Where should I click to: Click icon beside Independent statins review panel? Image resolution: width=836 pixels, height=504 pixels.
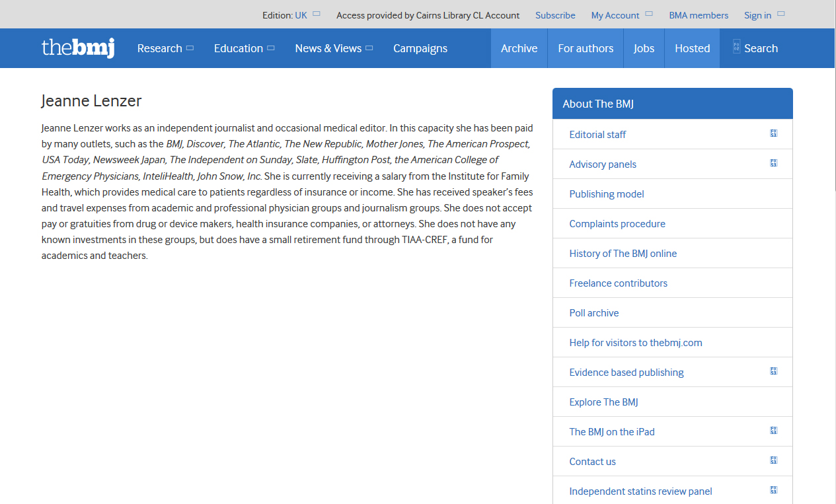click(773, 490)
